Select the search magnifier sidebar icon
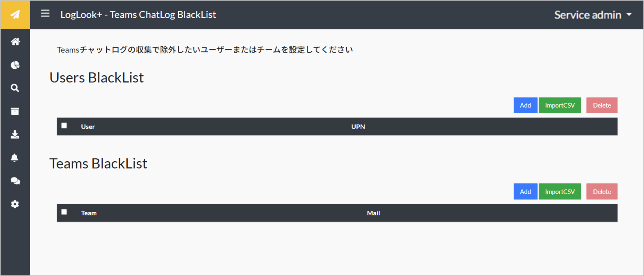Image resolution: width=644 pixels, height=276 pixels. tap(15, 88)
